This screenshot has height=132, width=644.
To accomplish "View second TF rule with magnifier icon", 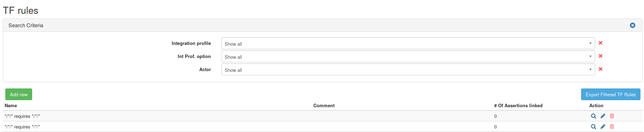I will pos(593,127).
